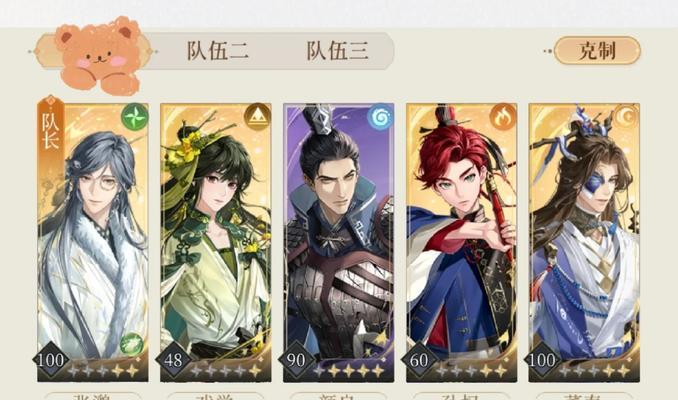Click the blue swirl element icon
Image resolution: width=678 pixels, height=400 pixels.
click(381, 117)
